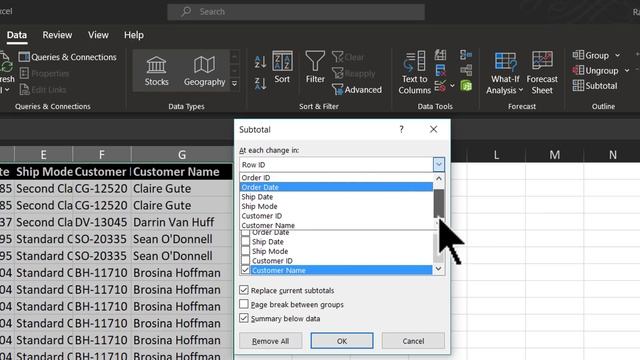Click the Subtotal dialog help question mark
This screenshot has height=360, width=640.
pos(401,129)
